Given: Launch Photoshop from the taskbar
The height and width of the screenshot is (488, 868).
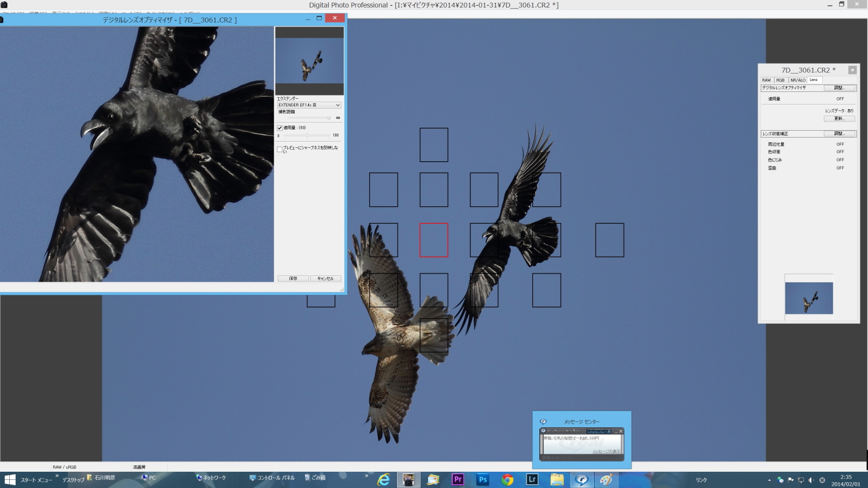Looking at the screenshot, I should [483, 479].
